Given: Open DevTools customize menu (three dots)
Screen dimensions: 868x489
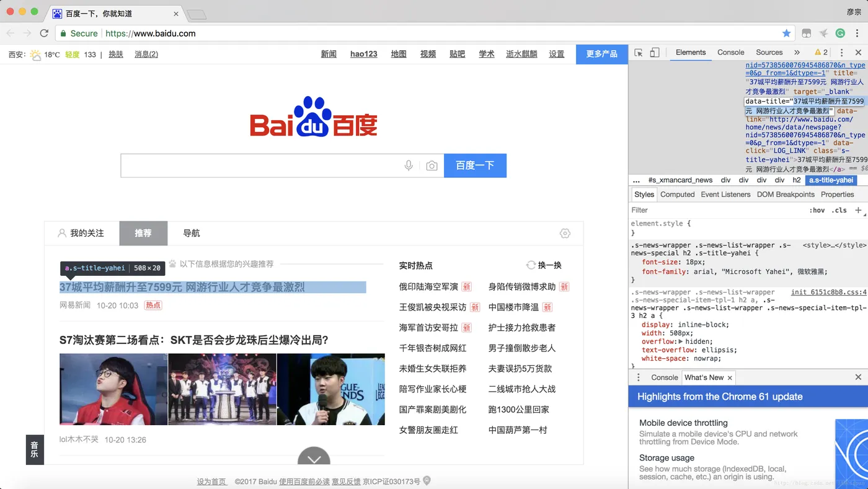Looking at the screenshot, I should click(x=841, y=53).
